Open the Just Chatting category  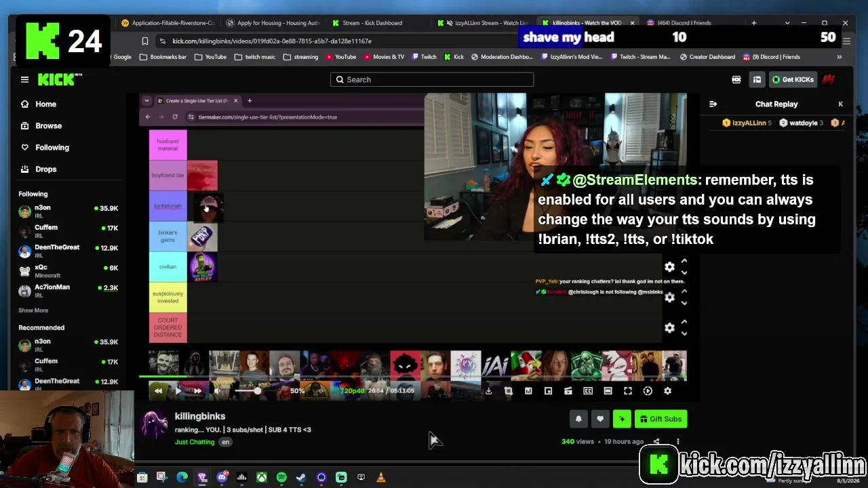tap(195, 442)
